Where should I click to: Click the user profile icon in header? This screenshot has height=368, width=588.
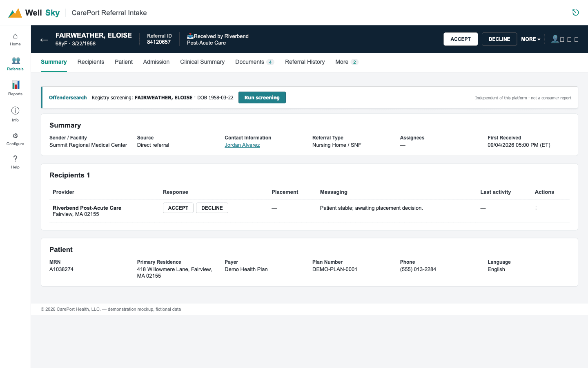click(x=555, y=39)
